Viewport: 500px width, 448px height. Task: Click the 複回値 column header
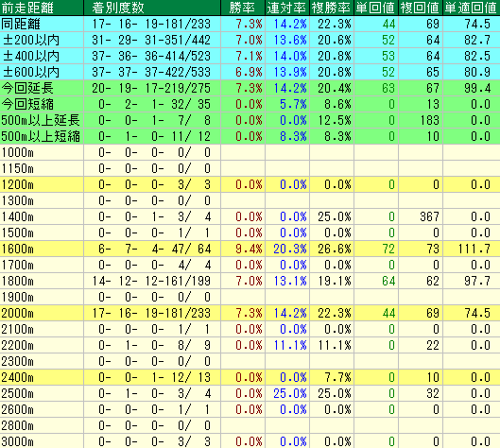click(x=421, y=8)
